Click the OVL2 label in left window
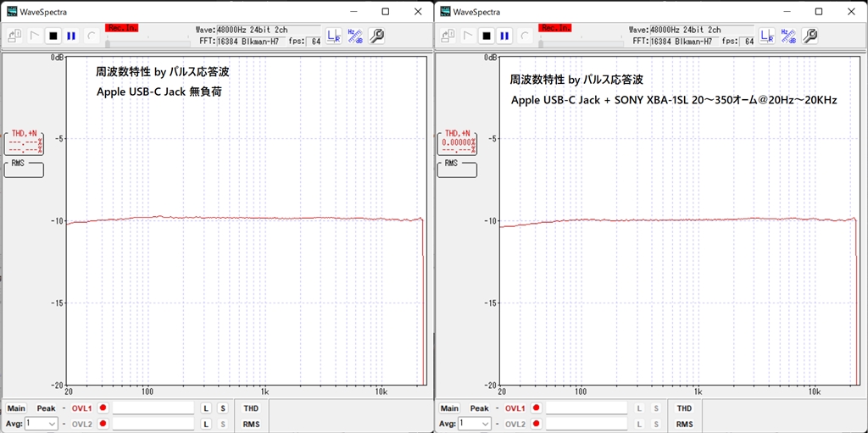 pyautogui.click(x=82, y=424)
